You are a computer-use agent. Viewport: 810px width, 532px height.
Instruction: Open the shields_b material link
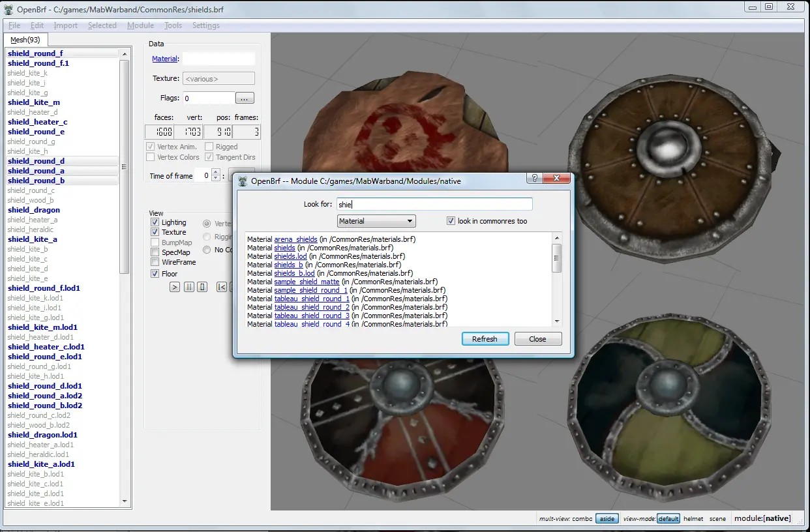[288, 265]
